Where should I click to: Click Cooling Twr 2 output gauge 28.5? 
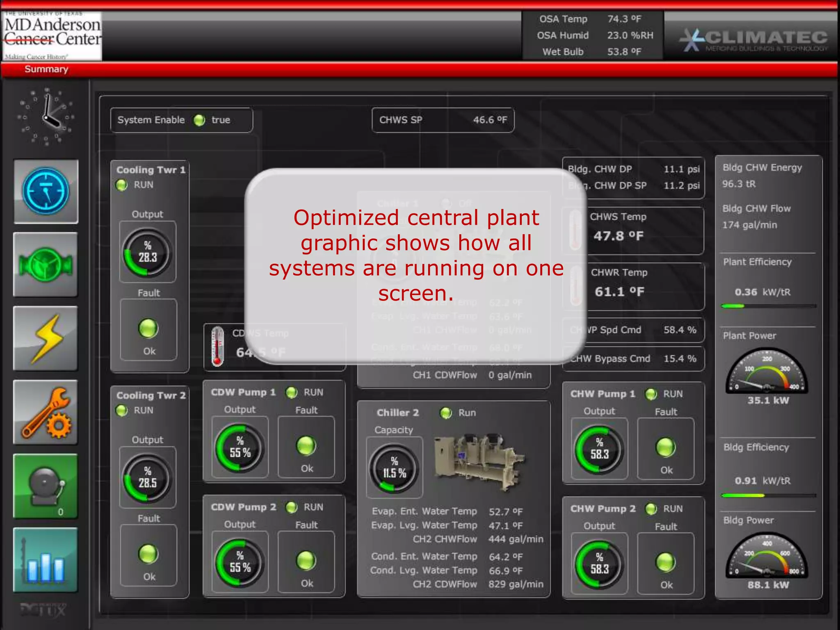pos(147,478)
